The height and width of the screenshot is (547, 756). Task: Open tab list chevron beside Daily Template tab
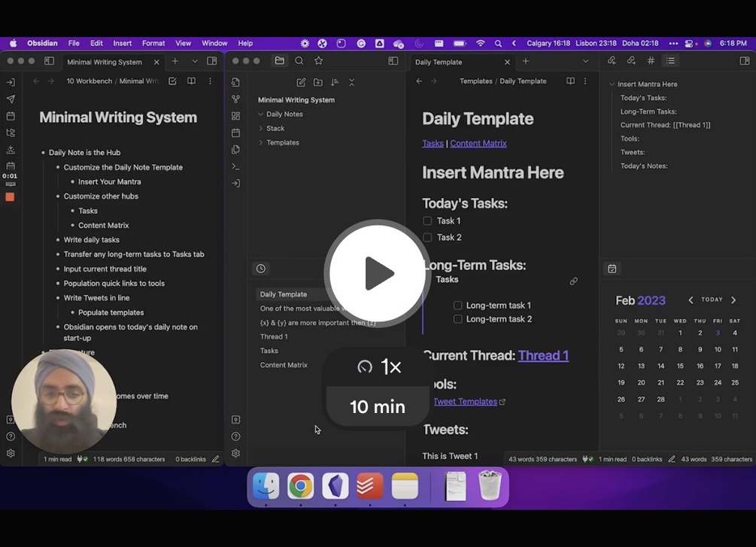click(x=586, y=61)
